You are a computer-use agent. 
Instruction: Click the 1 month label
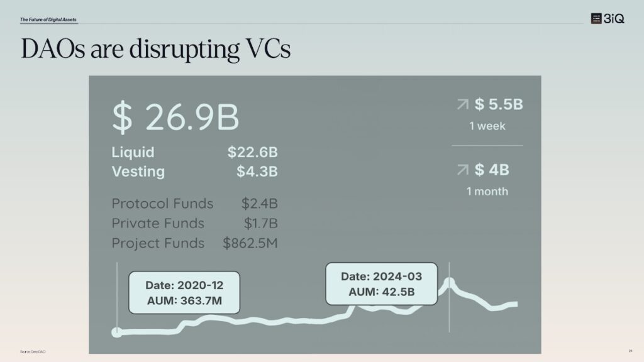point(487,192)
